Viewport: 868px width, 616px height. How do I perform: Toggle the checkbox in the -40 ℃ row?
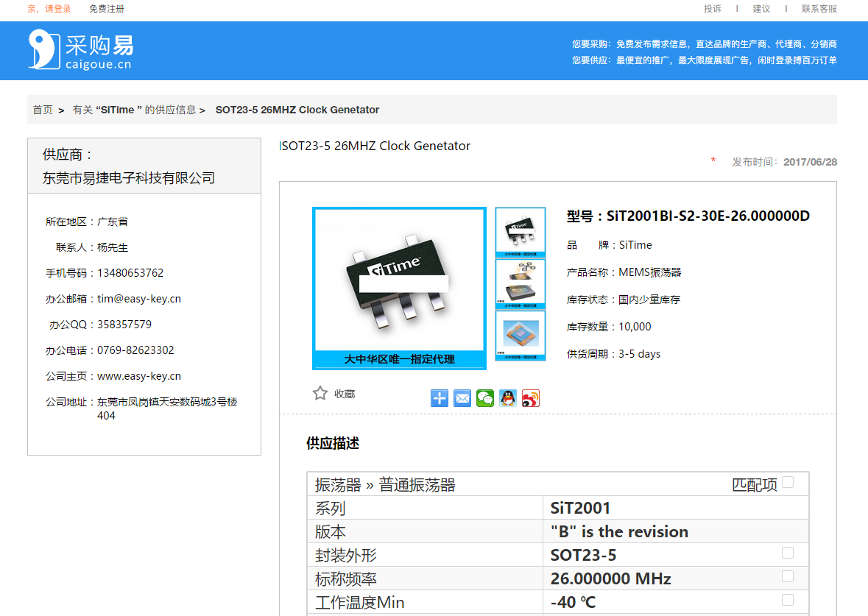tap(788, 600)
